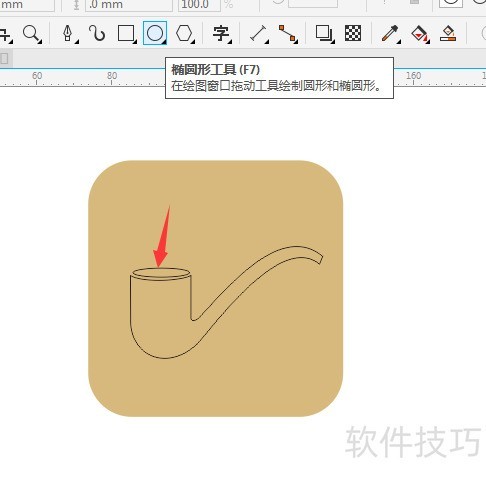The image size is (486, 478).
Task: Select the Pen tool
Action: pos(68,33)
